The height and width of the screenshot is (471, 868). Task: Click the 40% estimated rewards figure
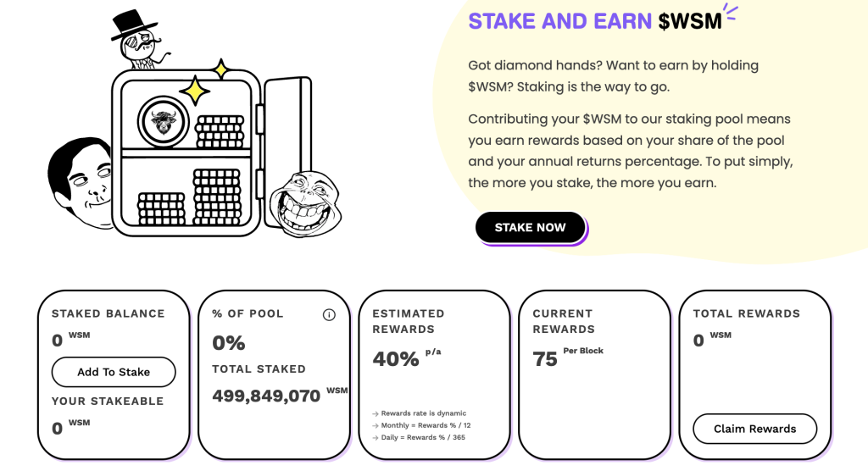coord(396,359)
